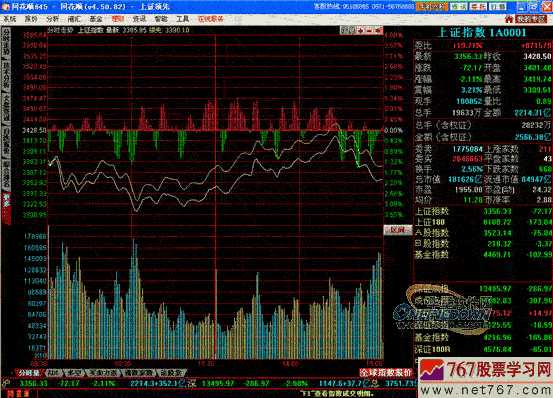
Task: Click the 全球指数报价 button
Action: [x=386, y=373]
